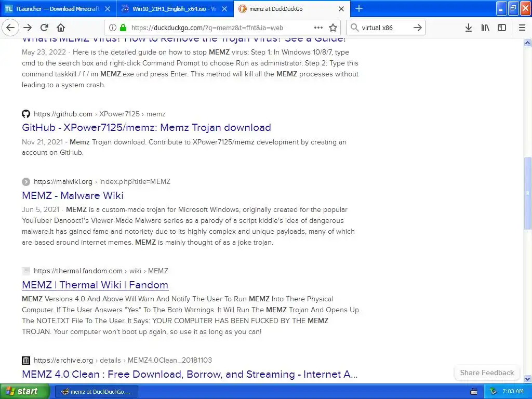Image resolution: width=532 pixels, height=399 pixels.
Task: Click the green padlock security icon
Action: pyautogui.click(x=123, y=28)
